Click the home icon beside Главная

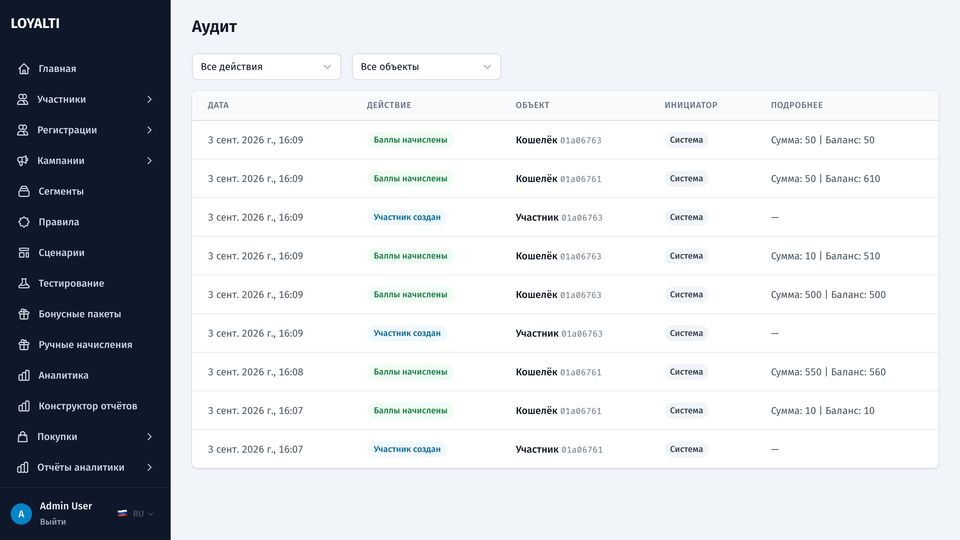[24, 69]
